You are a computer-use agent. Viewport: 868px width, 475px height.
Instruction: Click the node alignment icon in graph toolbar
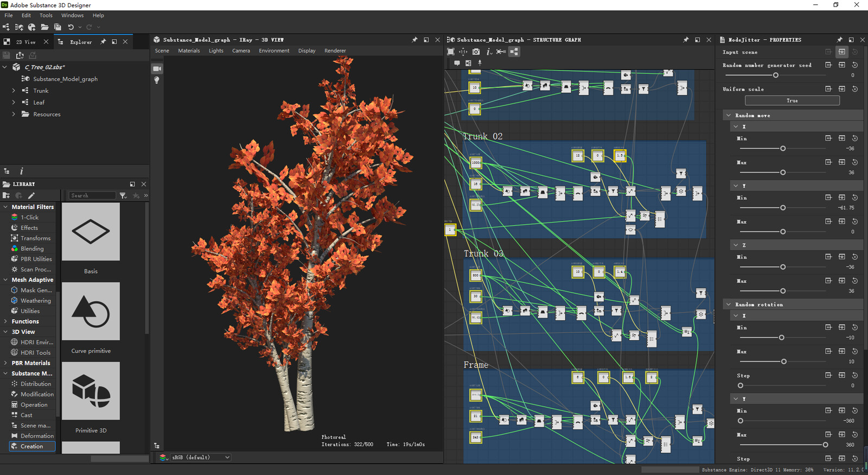click(x=501, y=52)
